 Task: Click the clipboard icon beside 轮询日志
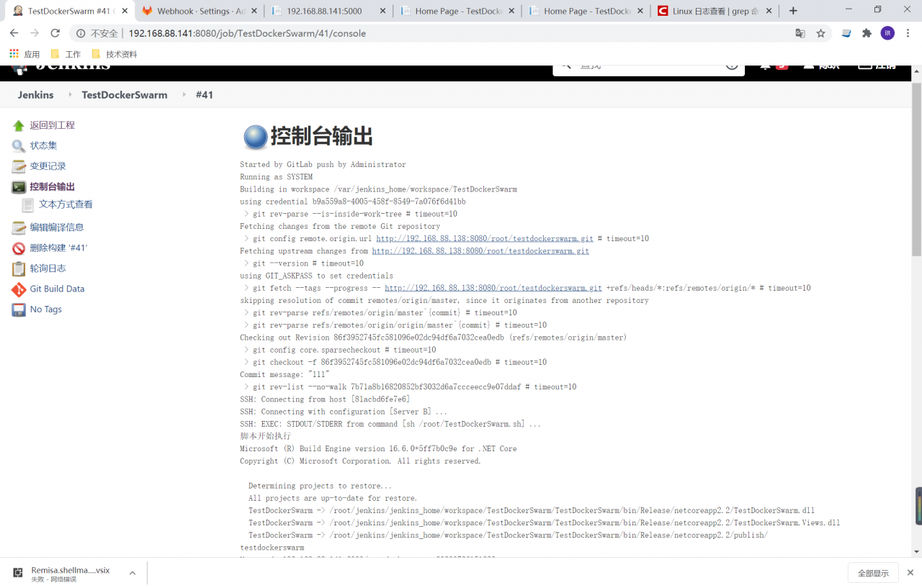[x=19, y=268]
